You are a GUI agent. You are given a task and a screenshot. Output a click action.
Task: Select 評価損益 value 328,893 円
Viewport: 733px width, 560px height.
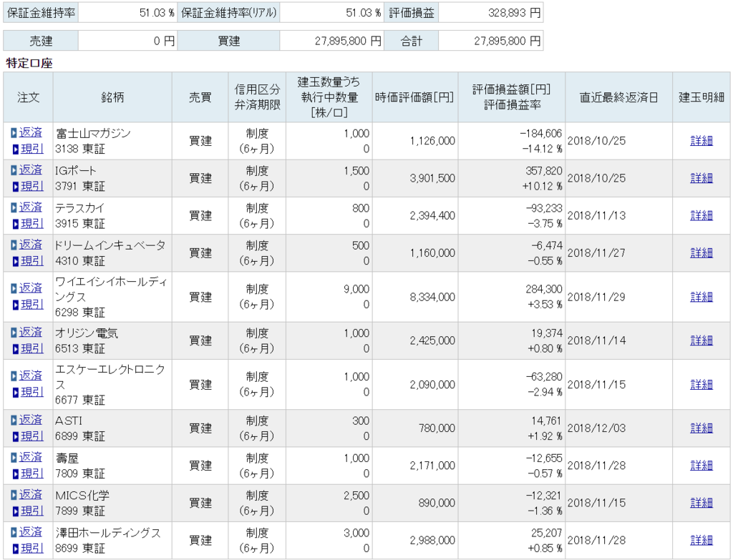pyautogui.click(x=514, y=13)
